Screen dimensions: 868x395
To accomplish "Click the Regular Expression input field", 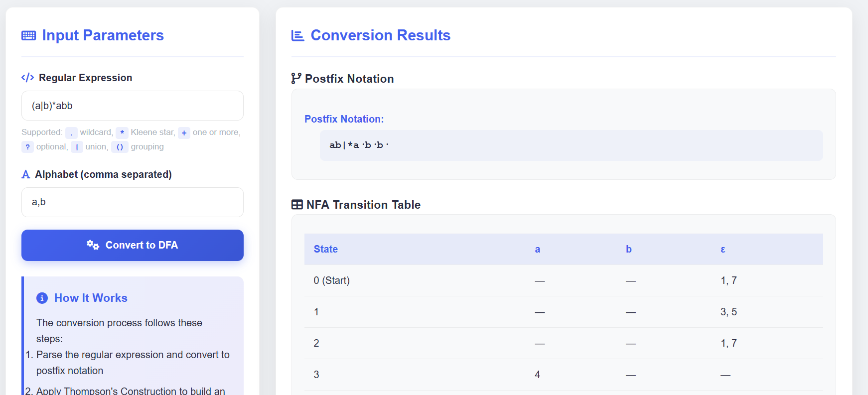I will (x=132, y=106).
